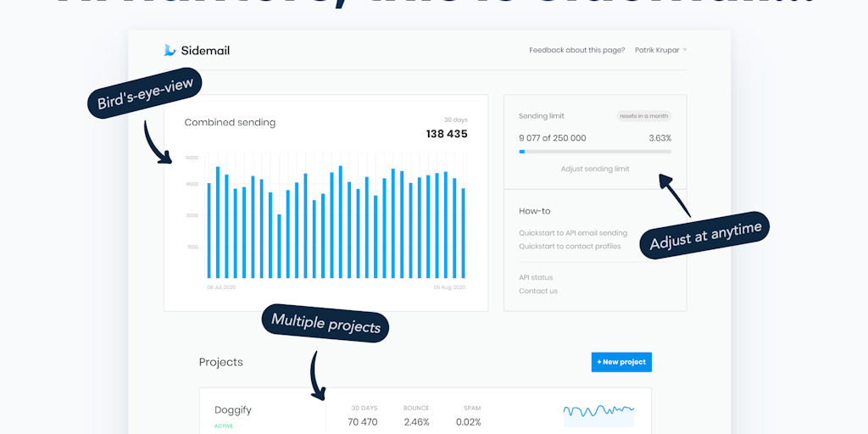
Task: Click the 6000 y-axis label on chart
Action: tap(192, 158)
